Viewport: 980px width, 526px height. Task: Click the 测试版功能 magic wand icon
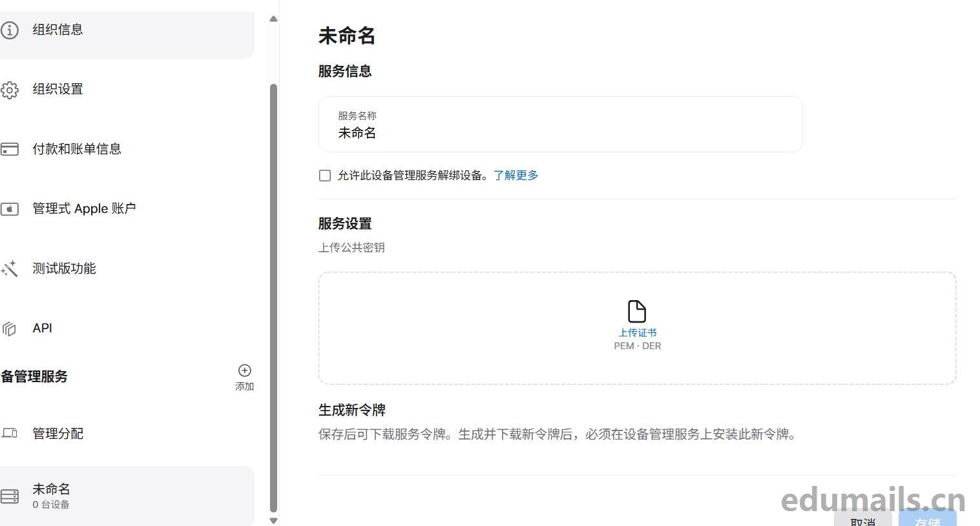(10, 268)
